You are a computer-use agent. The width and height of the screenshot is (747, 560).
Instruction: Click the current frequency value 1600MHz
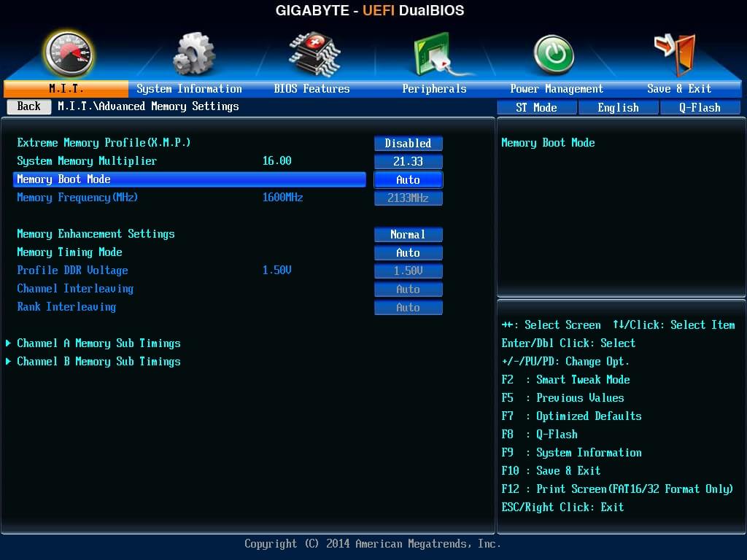click(x=282, y=197)
